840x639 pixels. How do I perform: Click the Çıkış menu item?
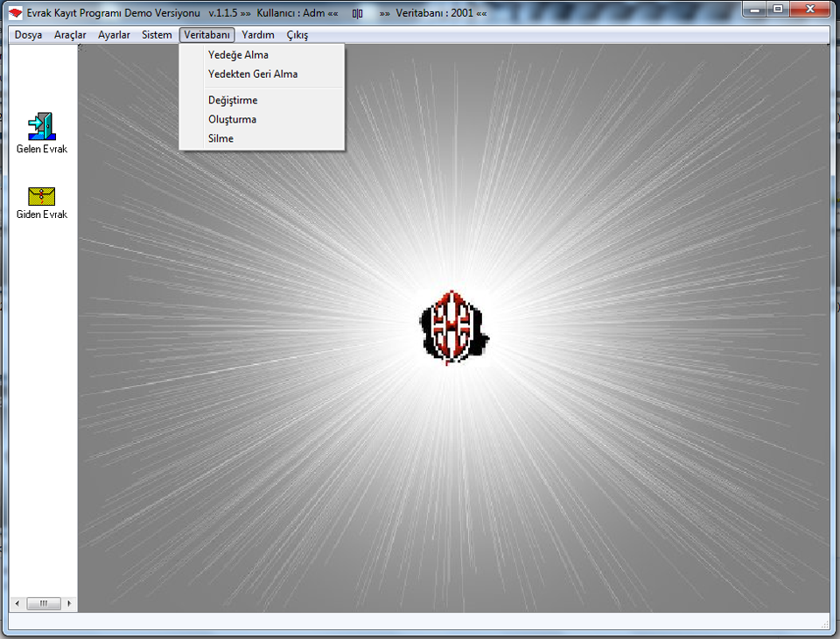click(297, 35)
